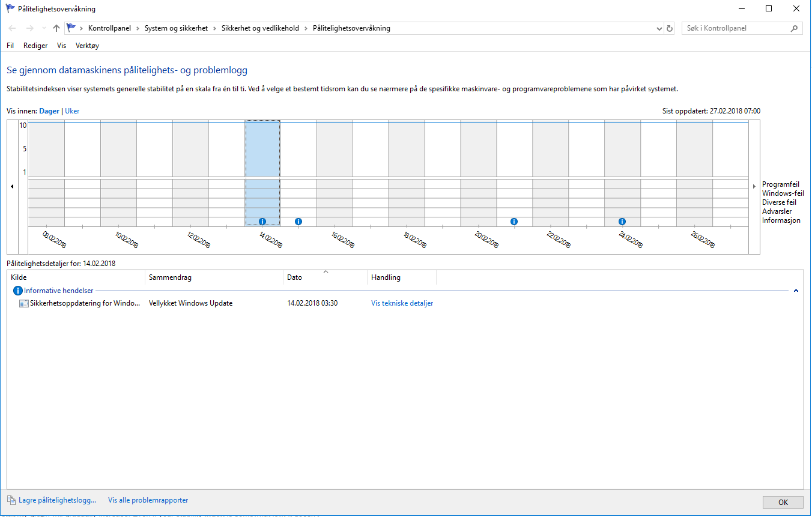Select the Kontrollpanel breadcrumb

point(109,28)
